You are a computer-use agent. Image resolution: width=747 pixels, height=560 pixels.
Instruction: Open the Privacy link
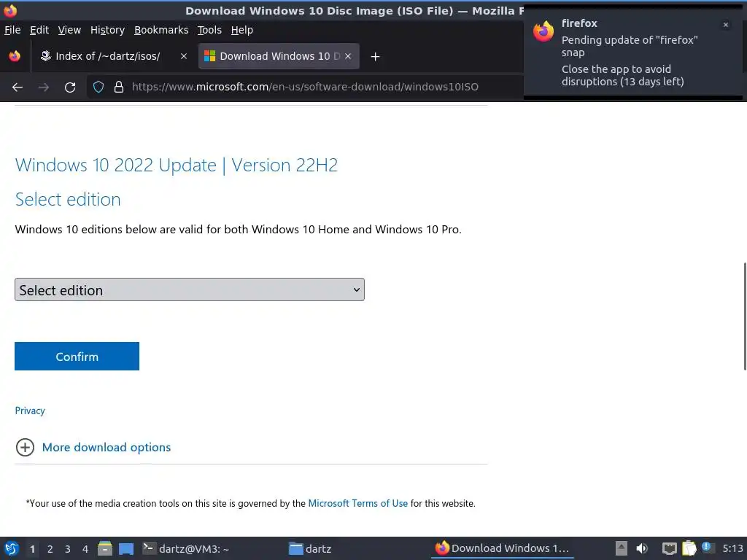(30, 411)
